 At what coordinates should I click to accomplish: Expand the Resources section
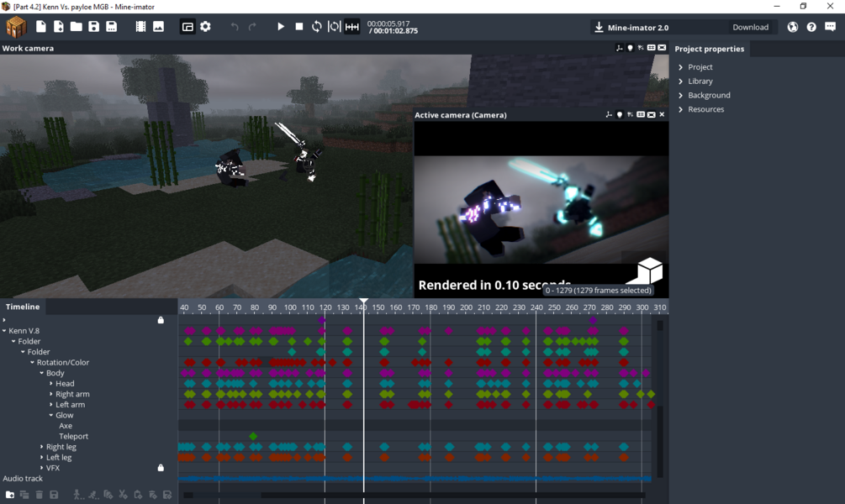[x=681, y=108]
